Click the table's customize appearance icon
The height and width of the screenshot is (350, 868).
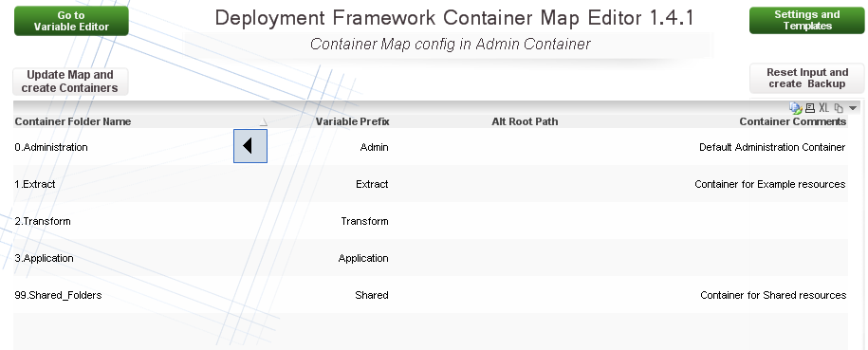coord(796,108)
